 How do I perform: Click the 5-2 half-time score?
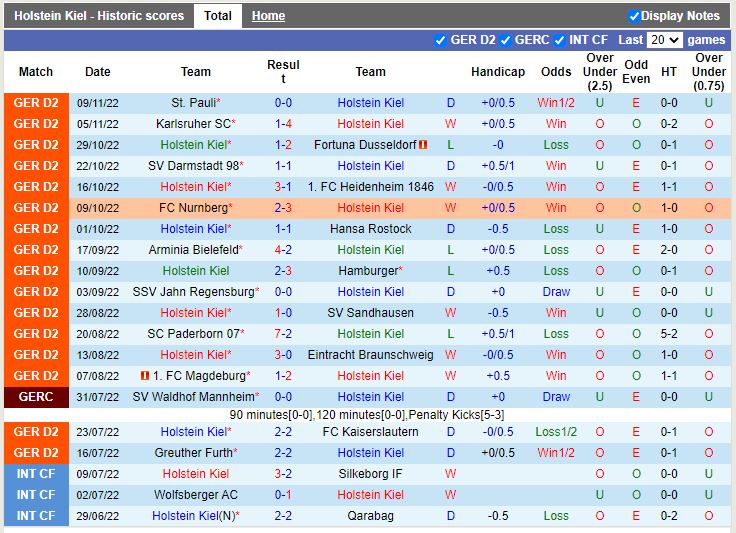668,334
